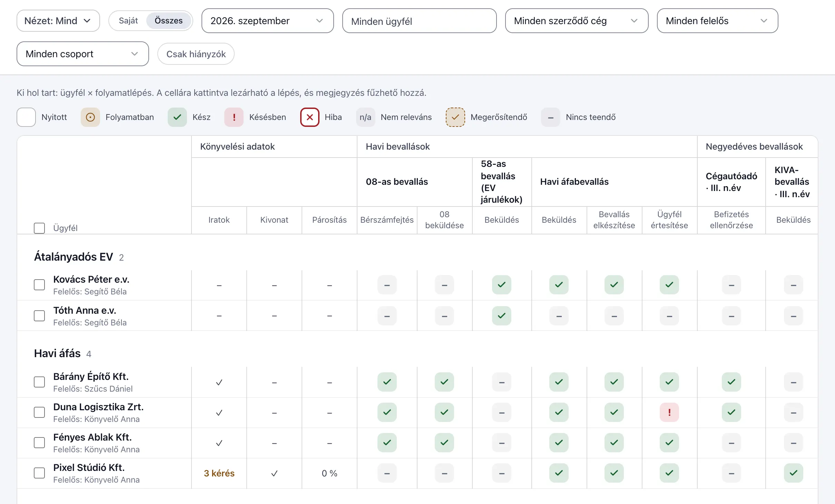The image size is (835, 504).
Task: Select all clients with the Ügyfél header checkbox
Action: (39, 228)
